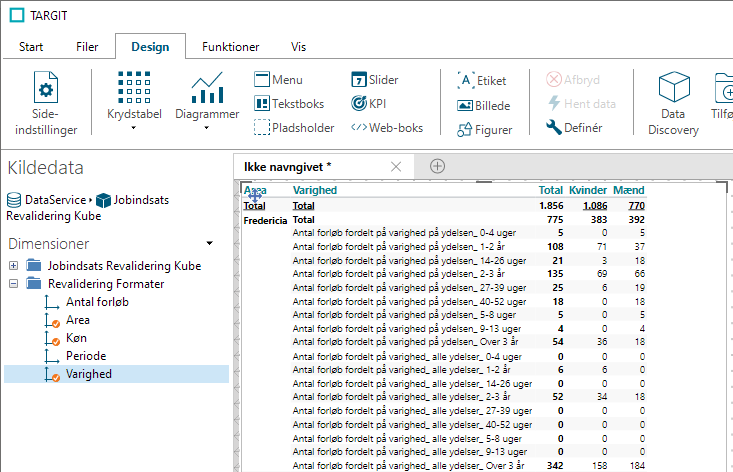
Task: Insert a Web-boks object
Action: (387, 128)
